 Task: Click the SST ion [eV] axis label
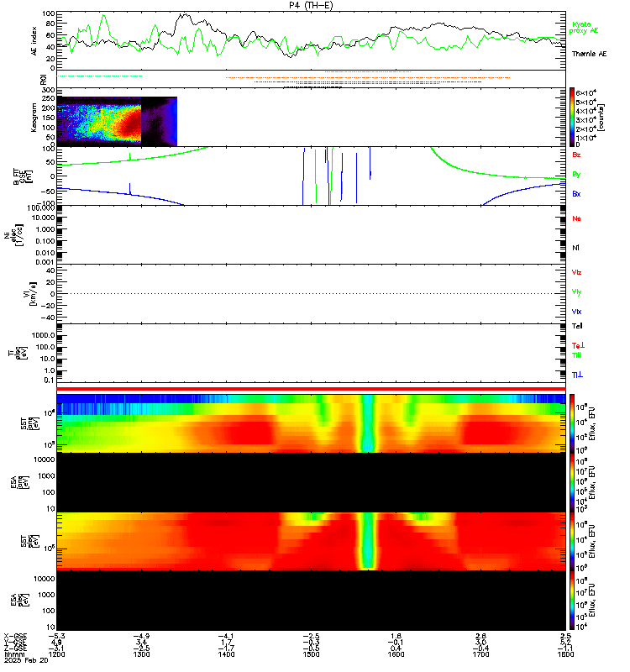[29, 423]
